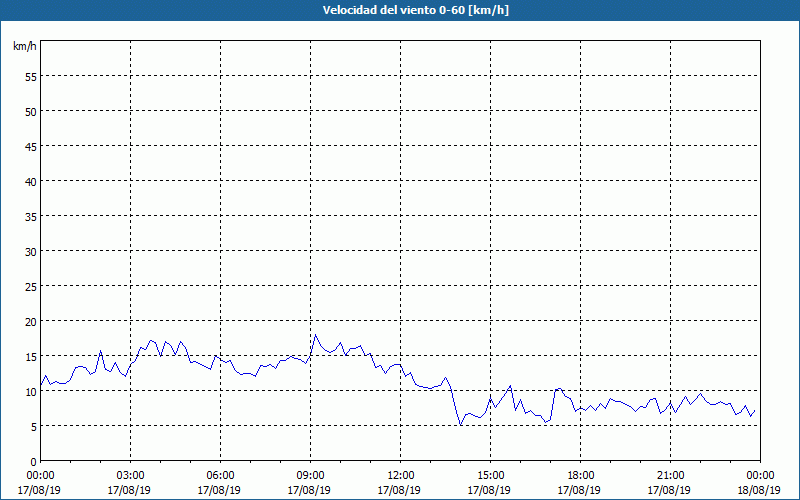Click the y-axis value 20
Viewport: 800px width, 500px height.
pyautogui.click(x=31, y=321)
